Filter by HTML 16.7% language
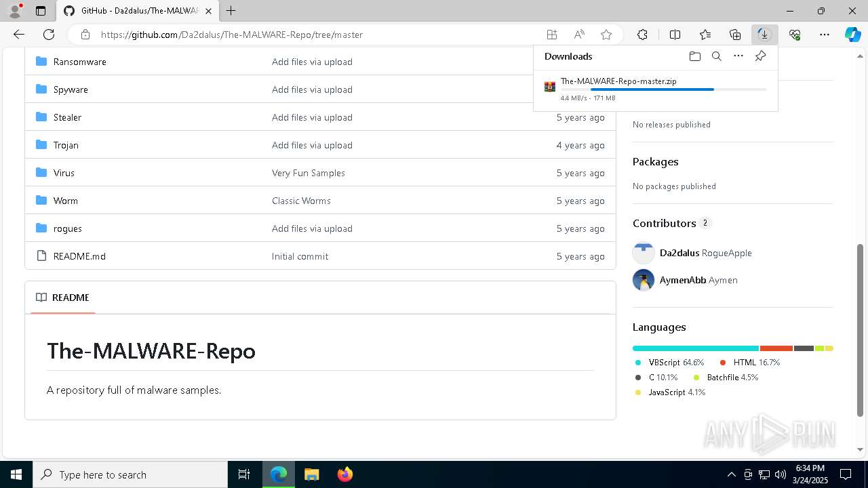This screenshot has height=488, width=868. (750, 363)
